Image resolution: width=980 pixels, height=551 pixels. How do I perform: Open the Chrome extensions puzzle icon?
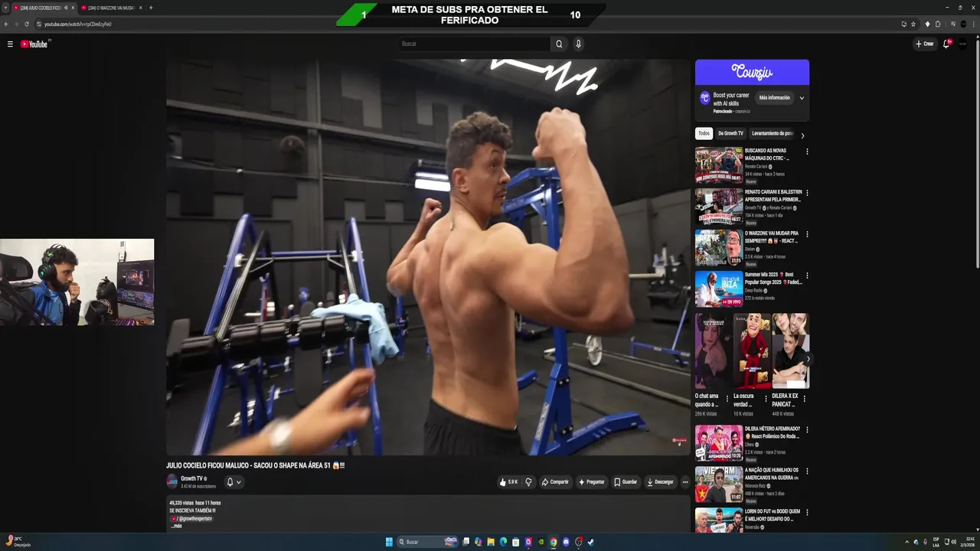[x=938, y=24]
